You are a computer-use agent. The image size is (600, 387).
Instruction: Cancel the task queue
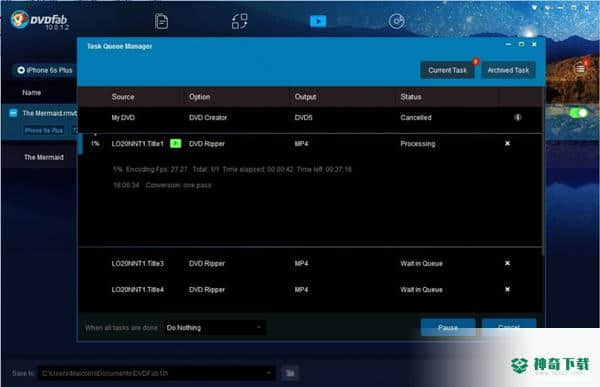(509, 327)
